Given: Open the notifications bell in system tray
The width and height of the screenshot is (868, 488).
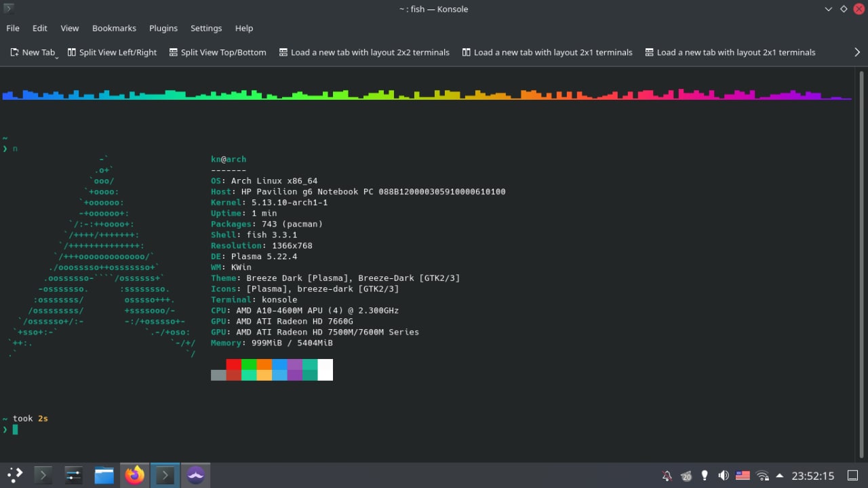Looking at the screenshot, I should (667, 476).
